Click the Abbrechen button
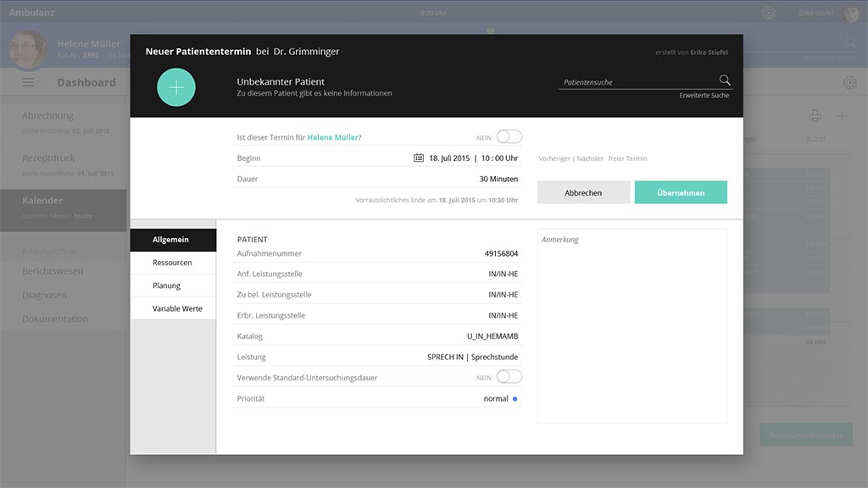Image resolution: width=868 pixels, height=488 pixels. (583, 192)
